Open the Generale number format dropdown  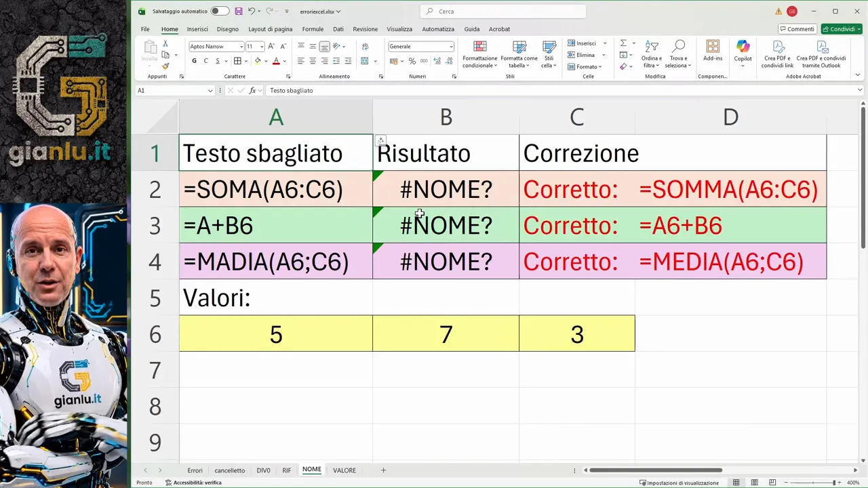click(451, 47)
